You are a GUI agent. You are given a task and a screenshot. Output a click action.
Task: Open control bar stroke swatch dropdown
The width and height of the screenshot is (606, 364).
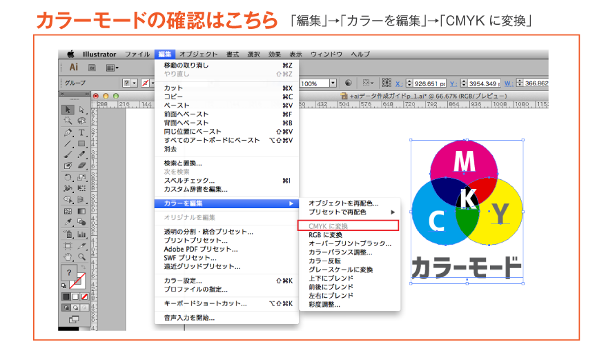[x=153, y=83]
